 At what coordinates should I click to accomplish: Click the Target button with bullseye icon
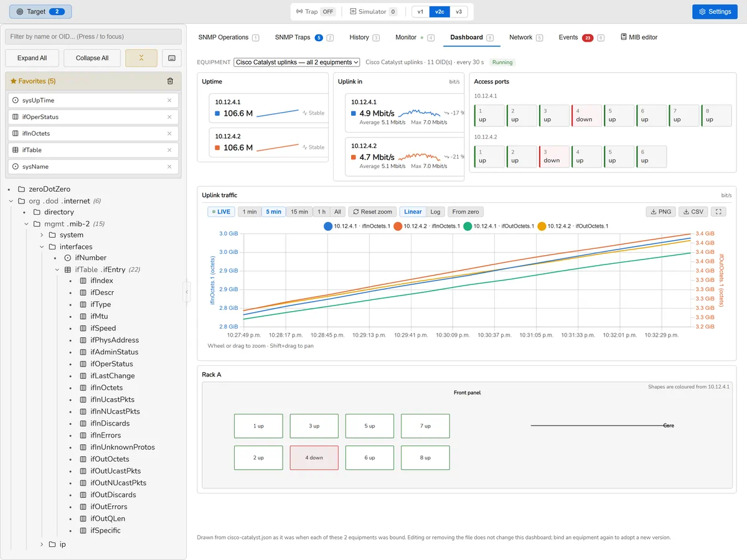pos(40,12)
